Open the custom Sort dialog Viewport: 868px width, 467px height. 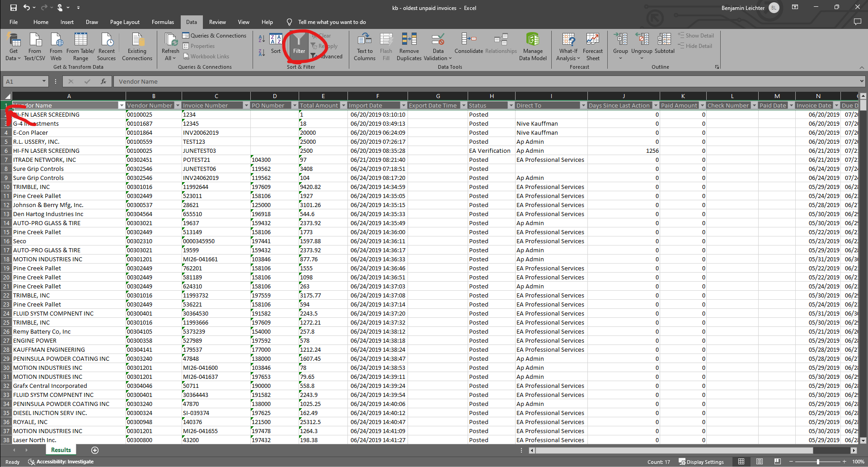pyautogui.click(x=276, y=44)
